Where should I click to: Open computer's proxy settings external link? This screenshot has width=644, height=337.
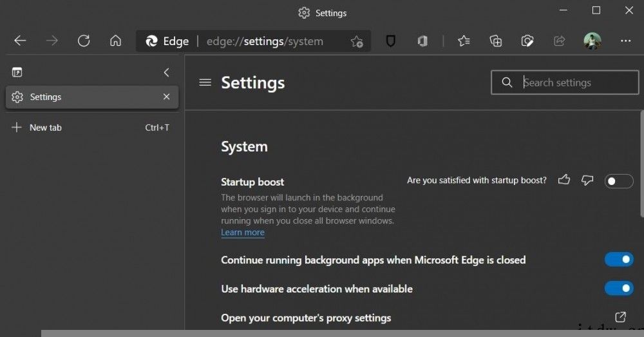620,317
